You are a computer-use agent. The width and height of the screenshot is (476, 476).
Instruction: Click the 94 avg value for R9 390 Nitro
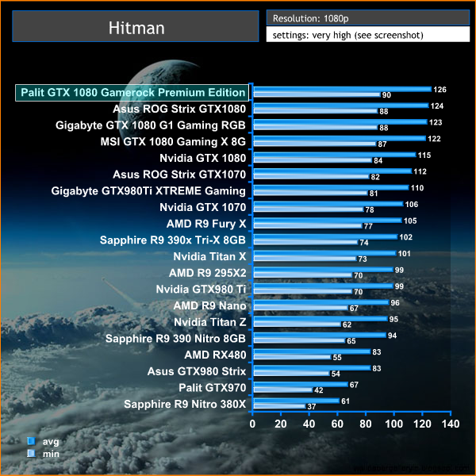392,336
